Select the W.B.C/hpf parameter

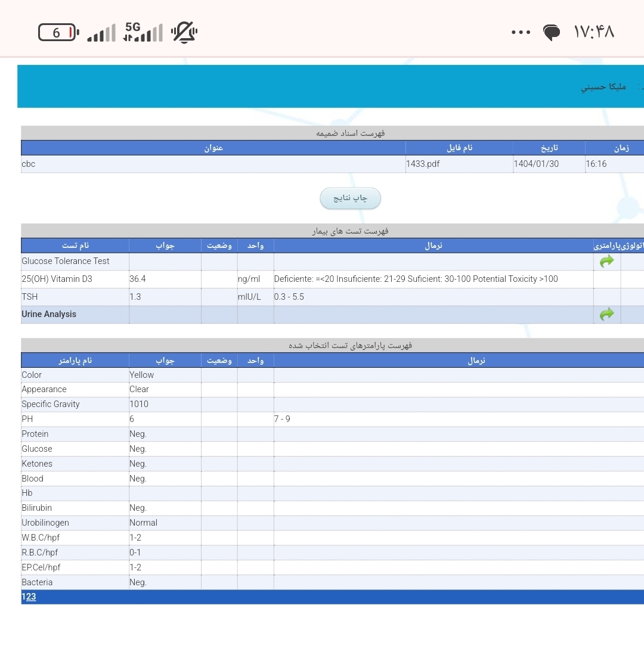click(x=41, y=538)
